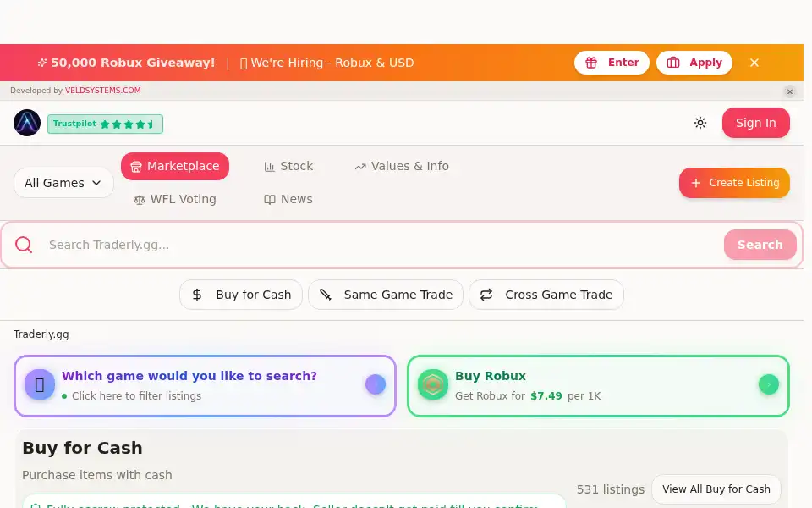Select the Buy for Cash filter
812x508 pixels.
coord(241,295)
